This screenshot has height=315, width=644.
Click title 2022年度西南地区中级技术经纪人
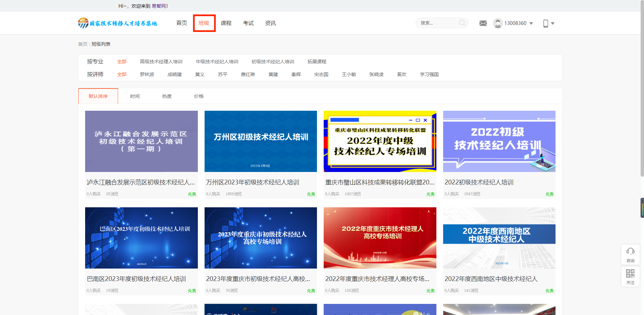point(491,279)
